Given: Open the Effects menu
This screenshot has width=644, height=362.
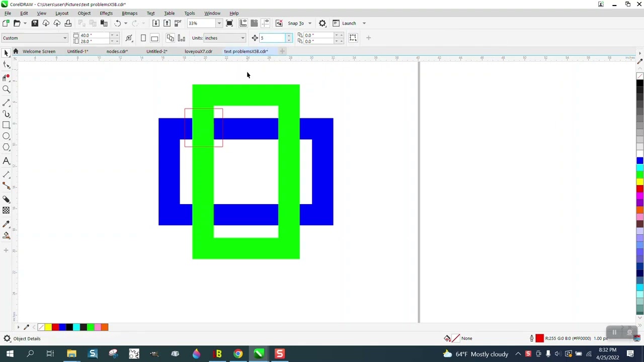Looking at the screenshot, I should 106,13.
